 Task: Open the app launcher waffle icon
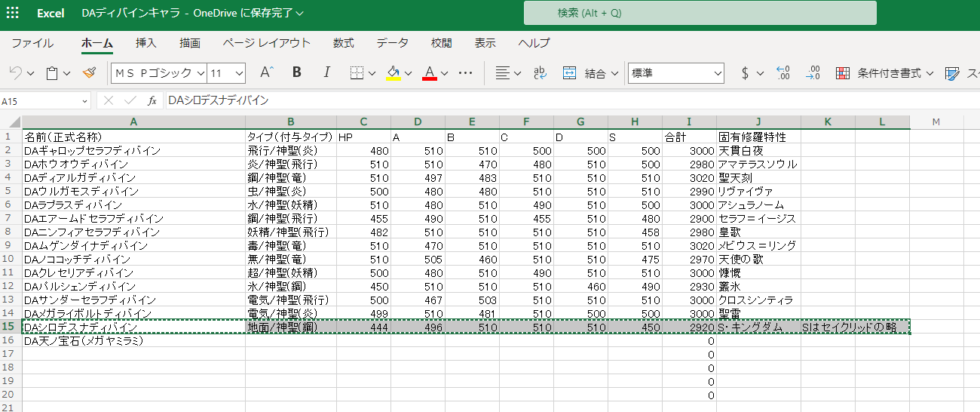point(14,13)
